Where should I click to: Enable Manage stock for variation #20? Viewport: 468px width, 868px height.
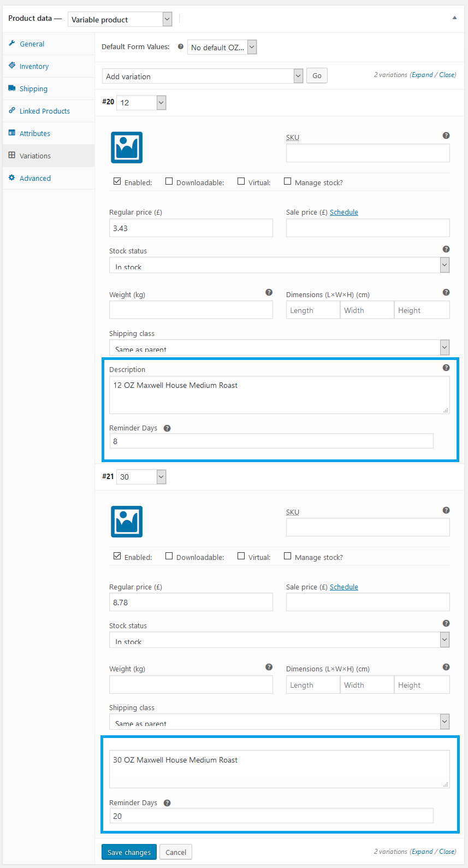coord(287,181)
